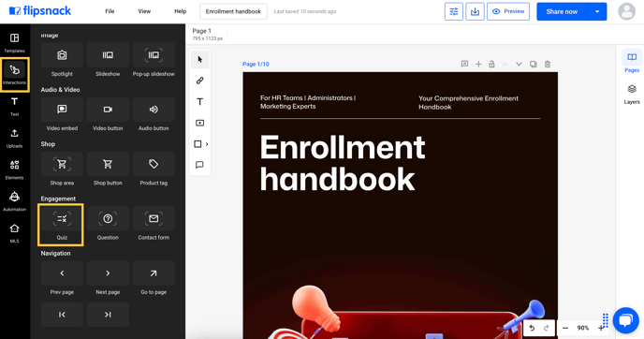Insert first page navigation button

(62, 315)
